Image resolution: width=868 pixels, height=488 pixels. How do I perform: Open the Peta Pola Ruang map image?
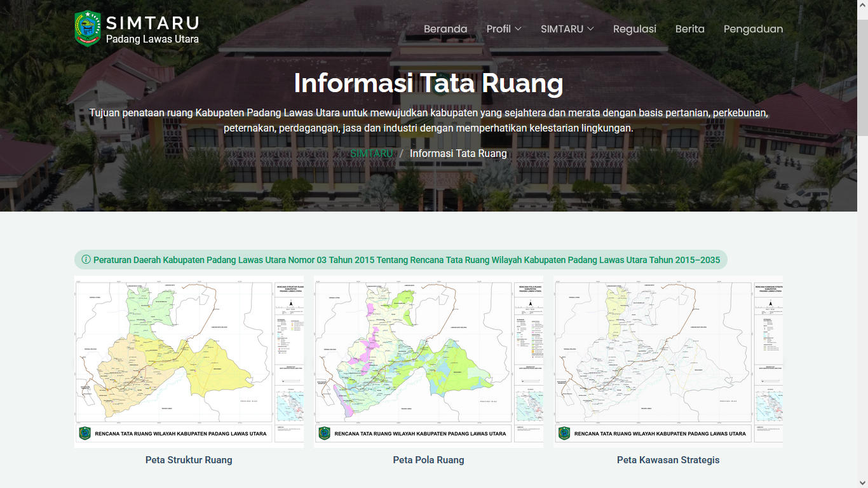click(x=428, y=362)
